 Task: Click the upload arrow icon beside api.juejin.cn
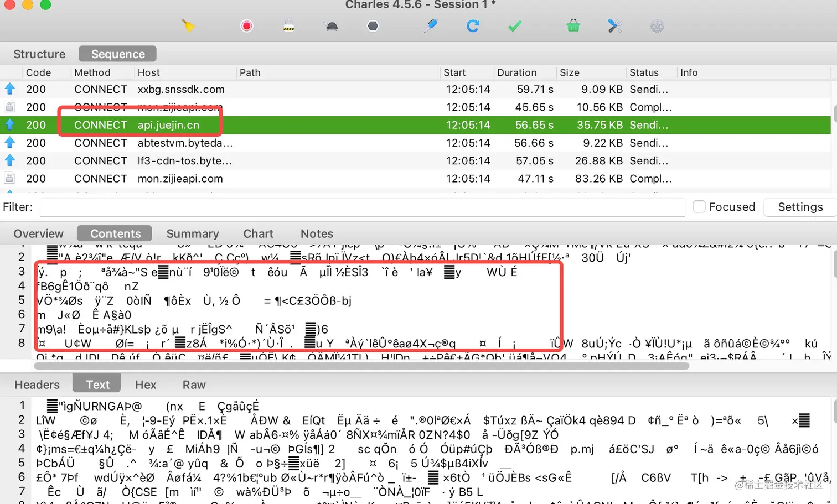pyautogui.click(x=10, y=125)
